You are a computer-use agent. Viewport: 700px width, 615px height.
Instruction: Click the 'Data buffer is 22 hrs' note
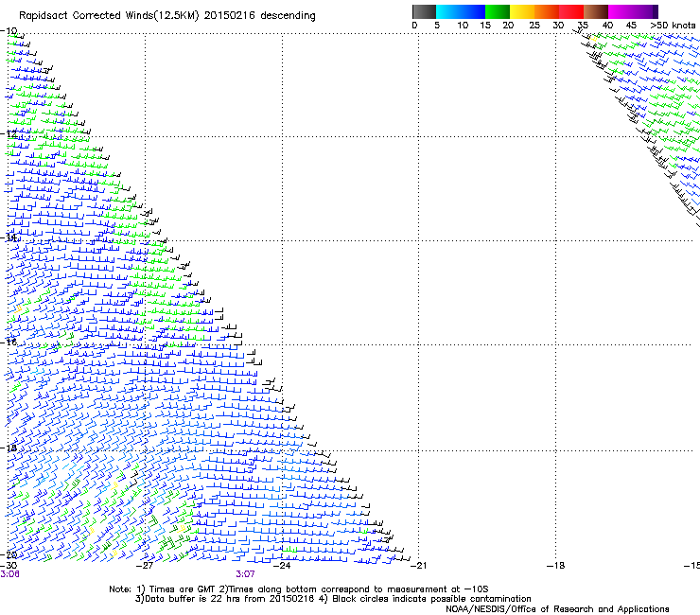pos(225,599)
